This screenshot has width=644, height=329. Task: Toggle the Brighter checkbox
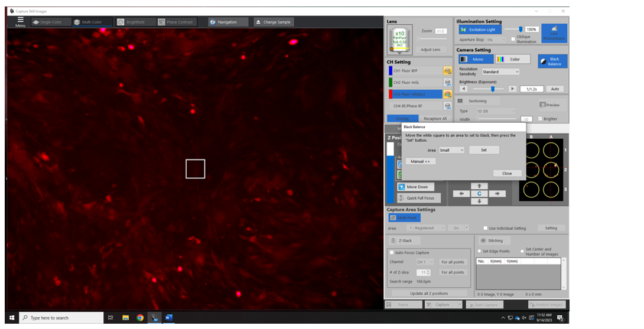coord(540,119)
